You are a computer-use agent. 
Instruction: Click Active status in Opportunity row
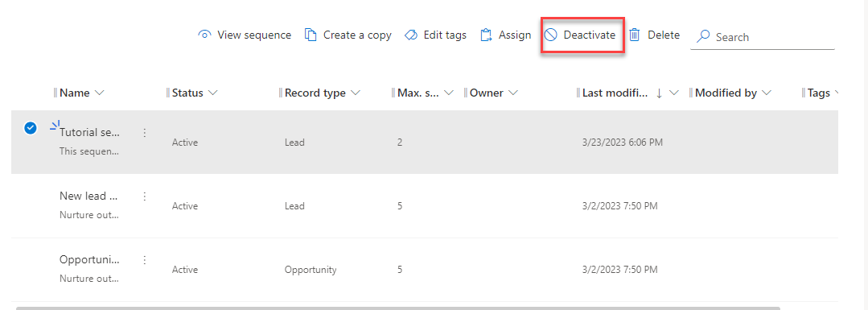coord(185,270)
